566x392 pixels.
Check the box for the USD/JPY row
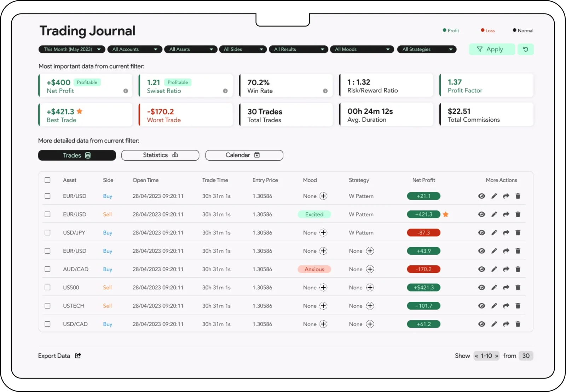pos(47,232)
